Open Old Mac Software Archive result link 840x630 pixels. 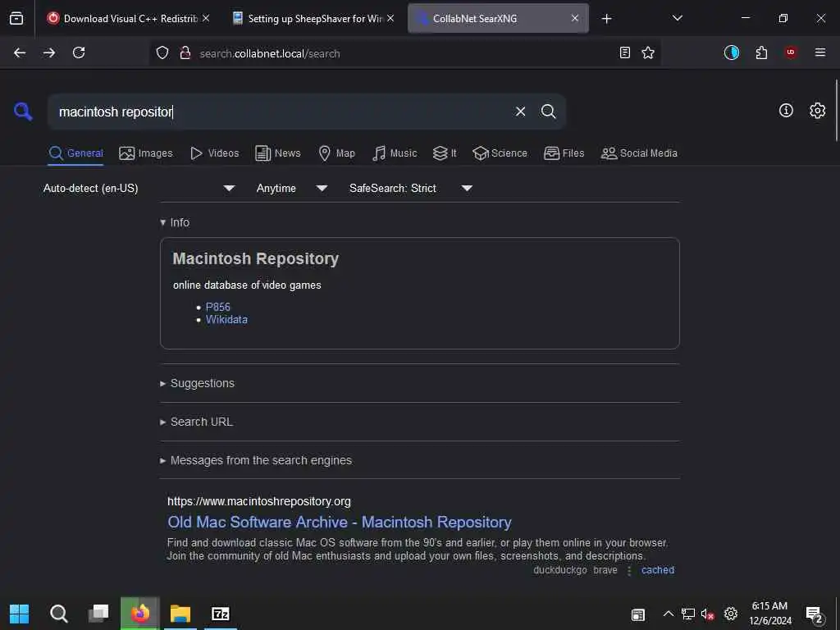click(x=340, y=522)
